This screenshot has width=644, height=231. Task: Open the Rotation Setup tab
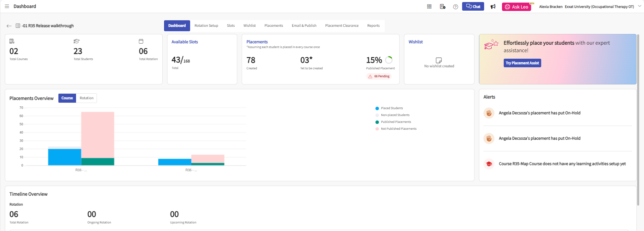[206, 26]
